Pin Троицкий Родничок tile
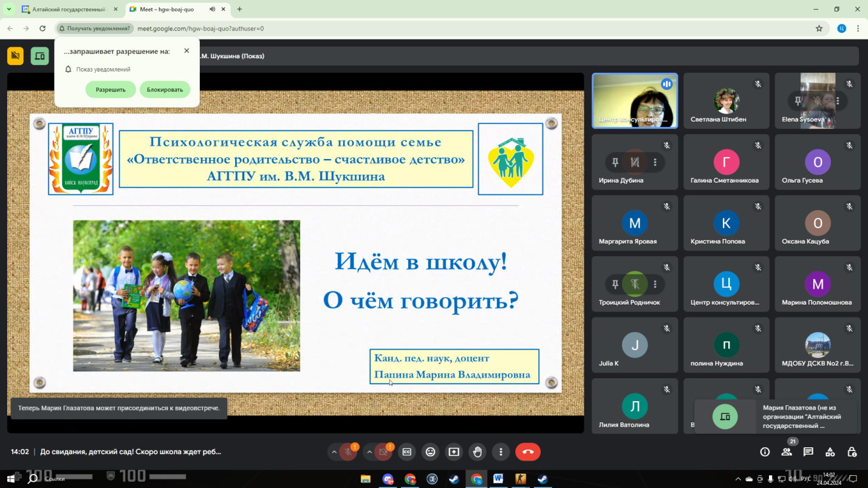868x488 pixels. [x=615, y=284]
